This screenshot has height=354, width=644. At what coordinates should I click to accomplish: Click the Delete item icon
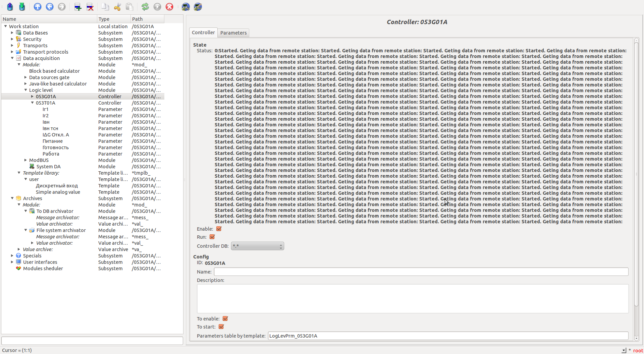point(90,7)
